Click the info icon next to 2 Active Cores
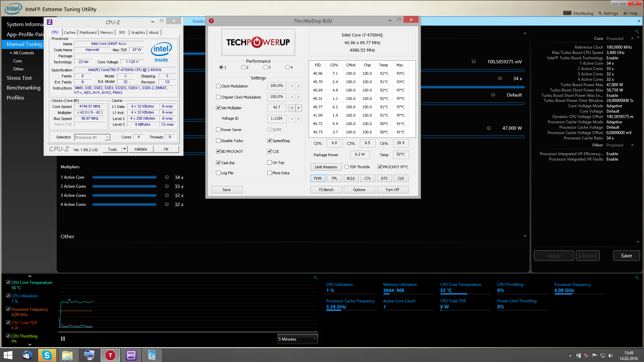Image resolution: width=644 pixels, height=362 pixels. [167, 186]
